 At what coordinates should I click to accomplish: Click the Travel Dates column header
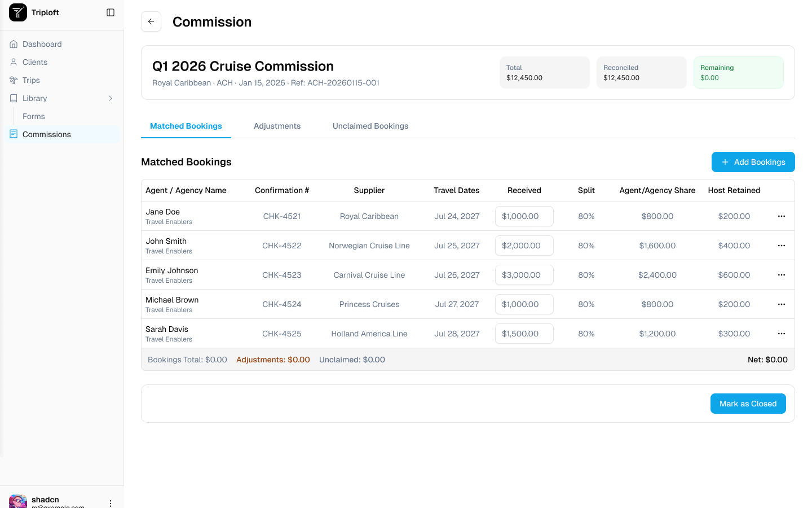[x=457, y=190]
